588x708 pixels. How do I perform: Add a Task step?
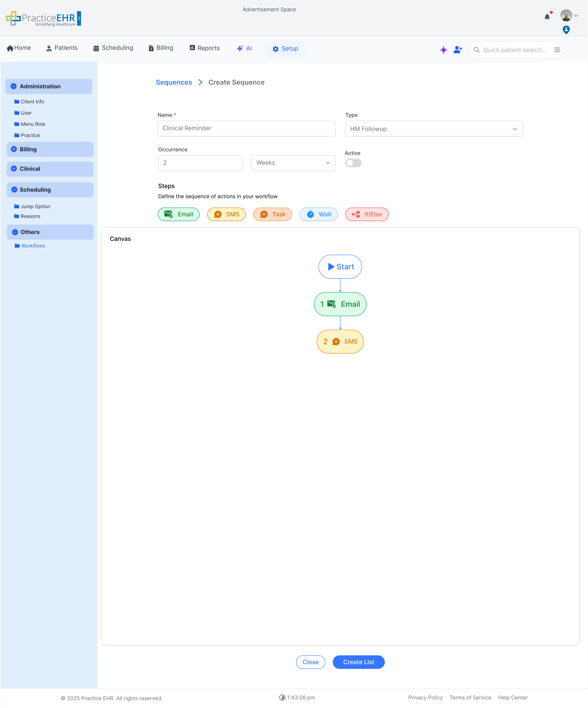[272, 214]
